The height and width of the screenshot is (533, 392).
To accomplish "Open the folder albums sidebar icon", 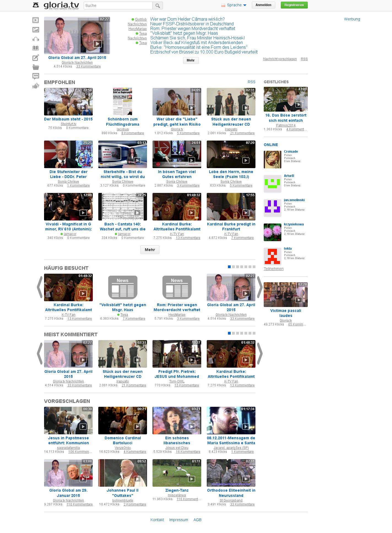I will 36,67.
